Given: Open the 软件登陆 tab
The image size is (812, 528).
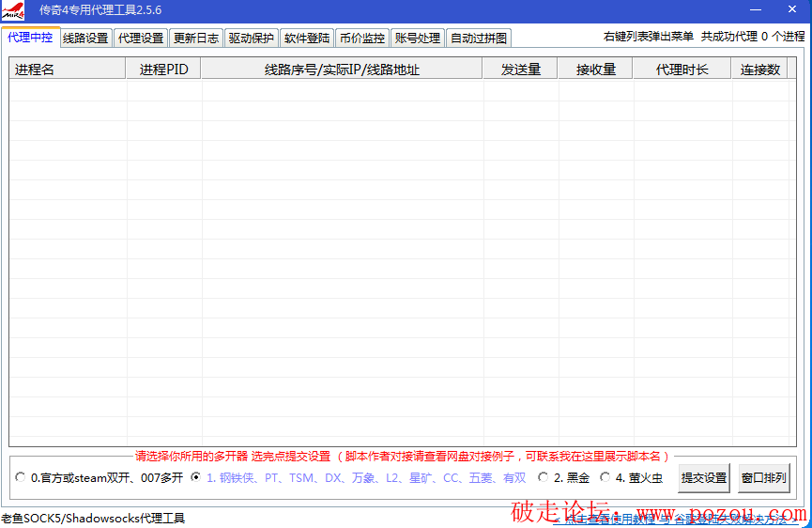Looking at the screenshot, I should coord(307,39).
